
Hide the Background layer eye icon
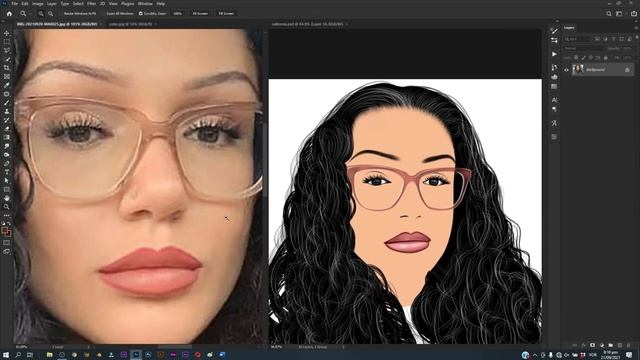pyautogui.click(x=566, y=70)
